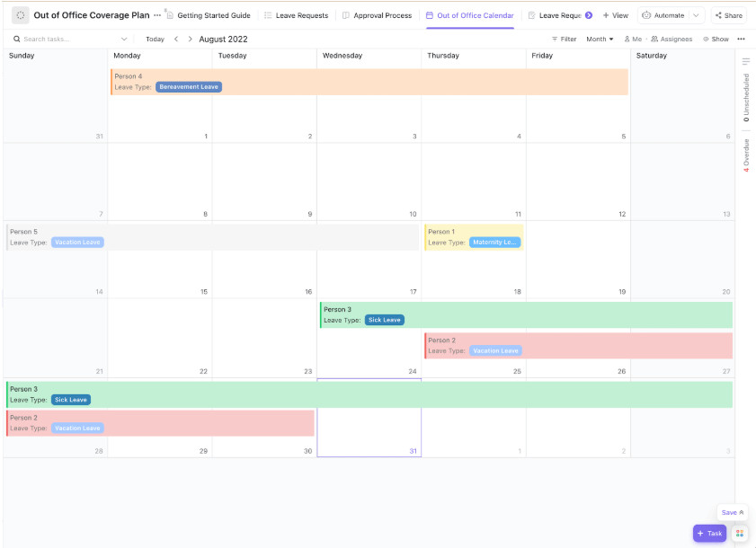Image resolution: width=756 pixels, height=548 pixels.
Task: Open Person 5 vacation leave event
Action: coord(212,236)
